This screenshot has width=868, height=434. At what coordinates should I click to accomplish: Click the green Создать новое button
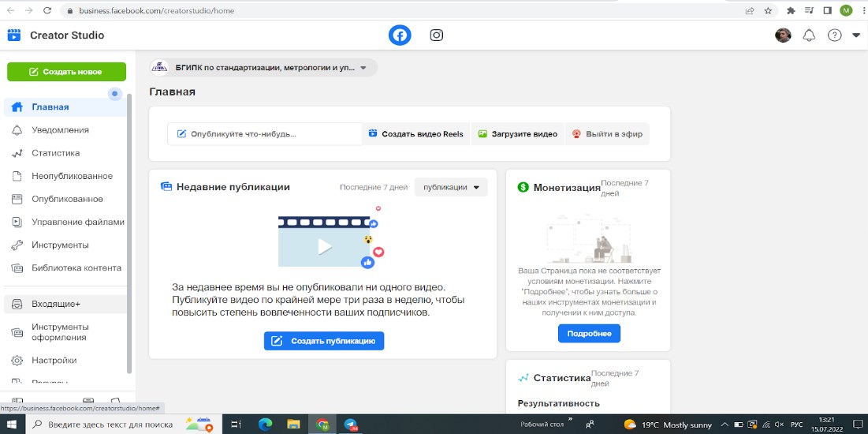pyautogui.click(x=66, y=72)
